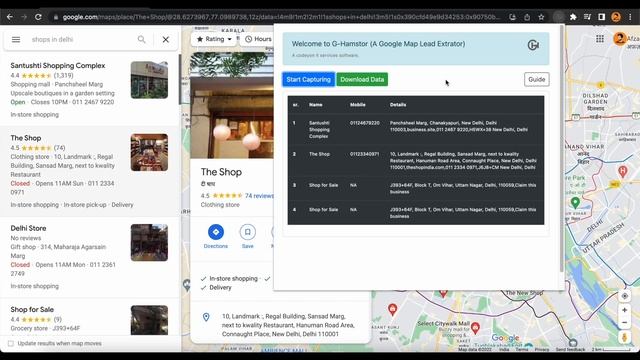Open The Shop result thumbnail
The image size is (640, 360).
pos(149,152)
